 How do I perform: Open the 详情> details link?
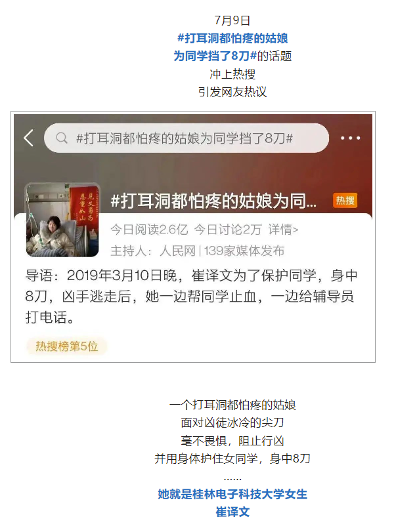pyautogui.click(x=283, y=230)
